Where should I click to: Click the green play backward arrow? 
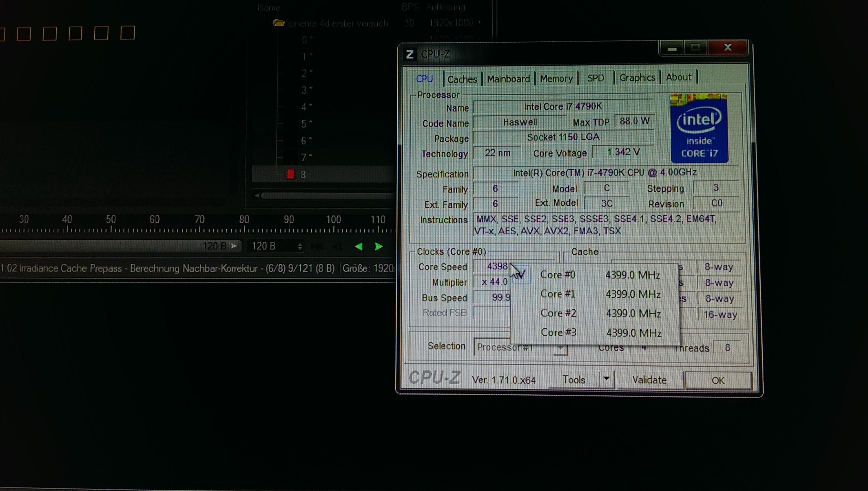click(359, 247)
